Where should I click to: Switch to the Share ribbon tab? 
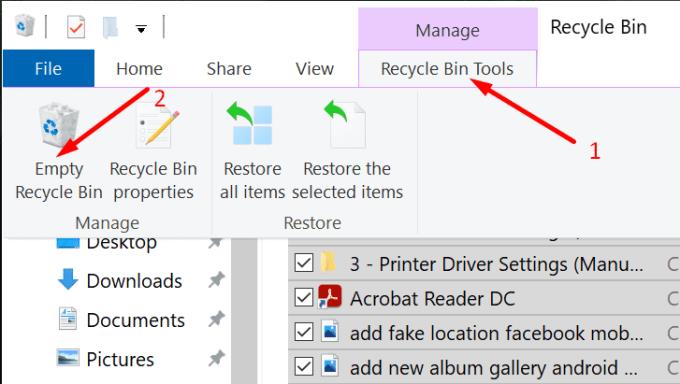pyautogui.click(x=229, y=69)
